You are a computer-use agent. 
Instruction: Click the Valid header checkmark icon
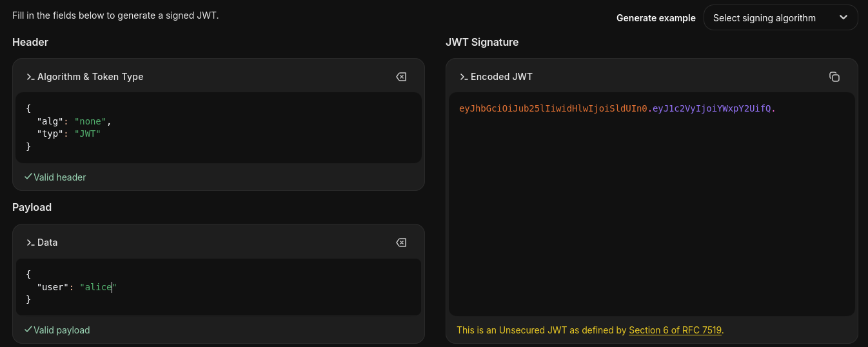pos(28,176)
